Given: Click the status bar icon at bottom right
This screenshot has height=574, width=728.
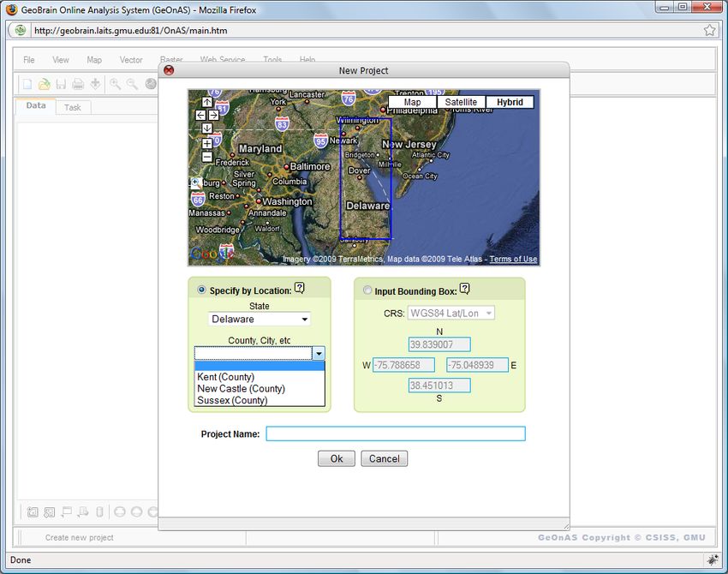Looking at the screenshot, I should click(713, 560).
